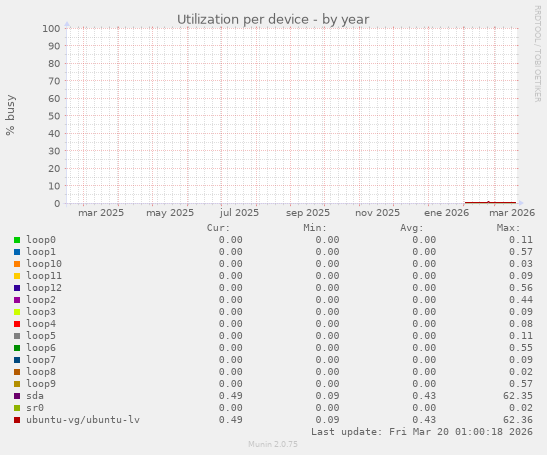Click the 'loop5' legend label
Screen dimensions: 547x455
(41, 336)
